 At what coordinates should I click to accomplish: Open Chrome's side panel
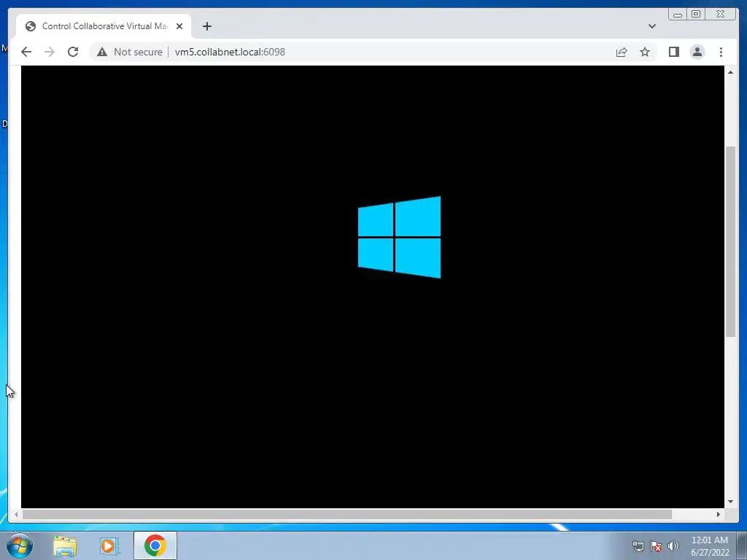(x=673, y=52)
